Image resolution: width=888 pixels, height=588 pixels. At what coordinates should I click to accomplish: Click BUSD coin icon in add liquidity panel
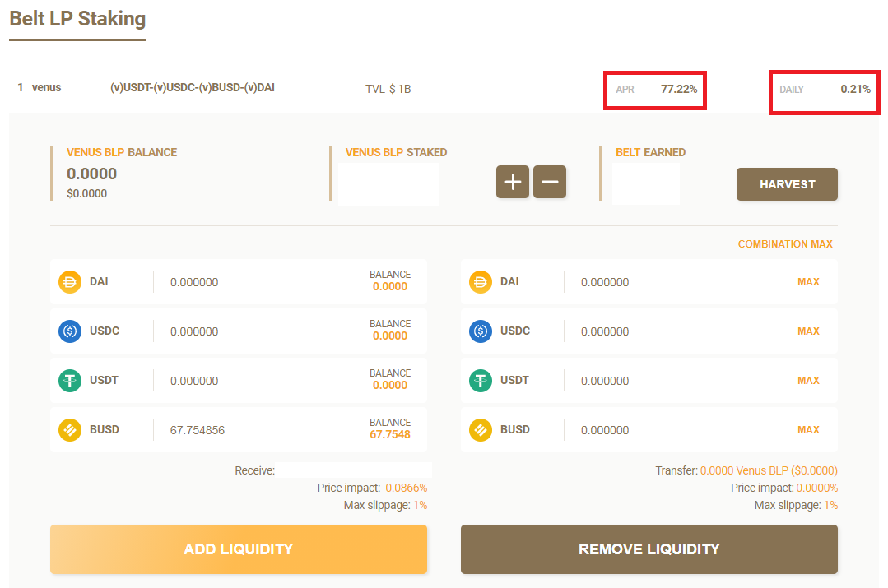[70, 430]
